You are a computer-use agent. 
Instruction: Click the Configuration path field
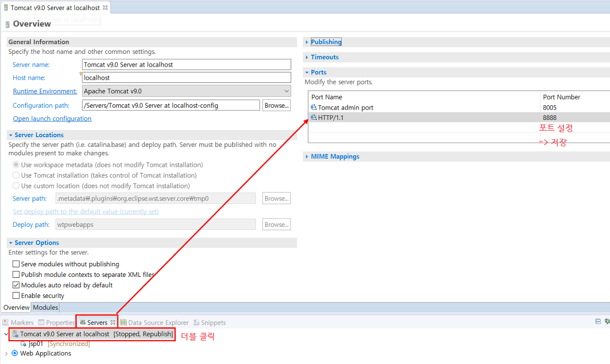click(171, 105)
